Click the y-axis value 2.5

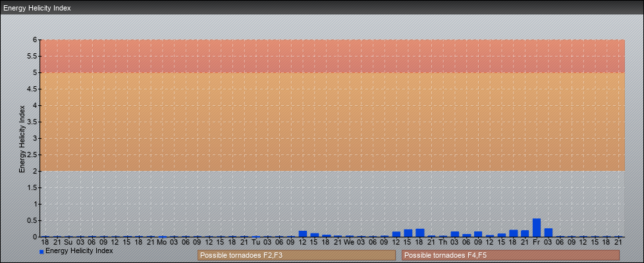(33, 155)
